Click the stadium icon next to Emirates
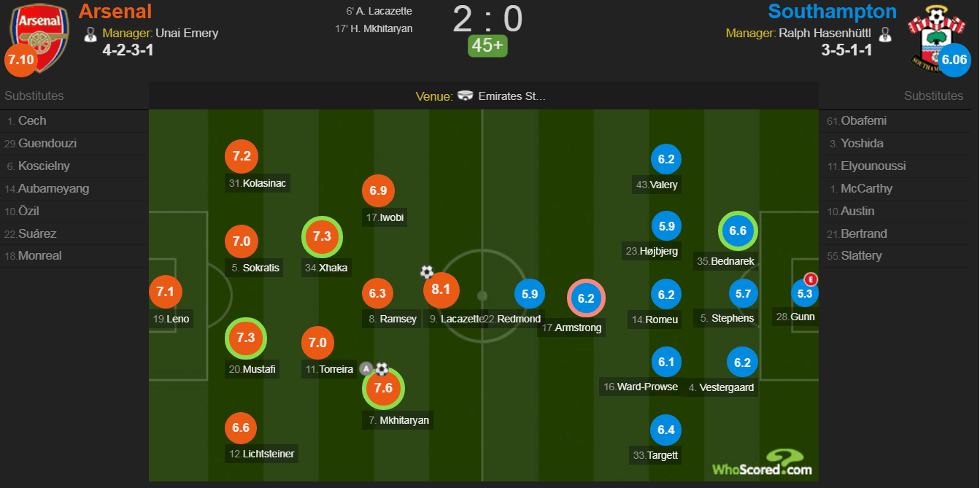The width and height of the screenshot is (980, 488). (465, 96)
